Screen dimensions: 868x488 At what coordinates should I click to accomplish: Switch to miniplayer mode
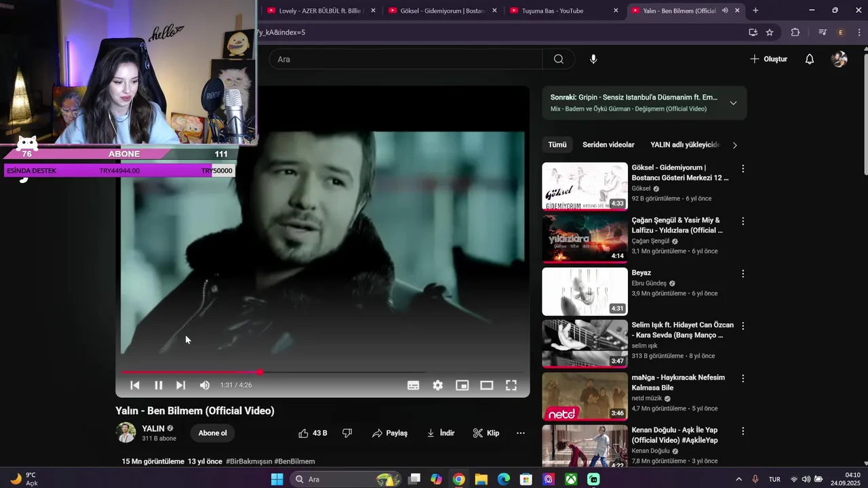tap(462, 385)
